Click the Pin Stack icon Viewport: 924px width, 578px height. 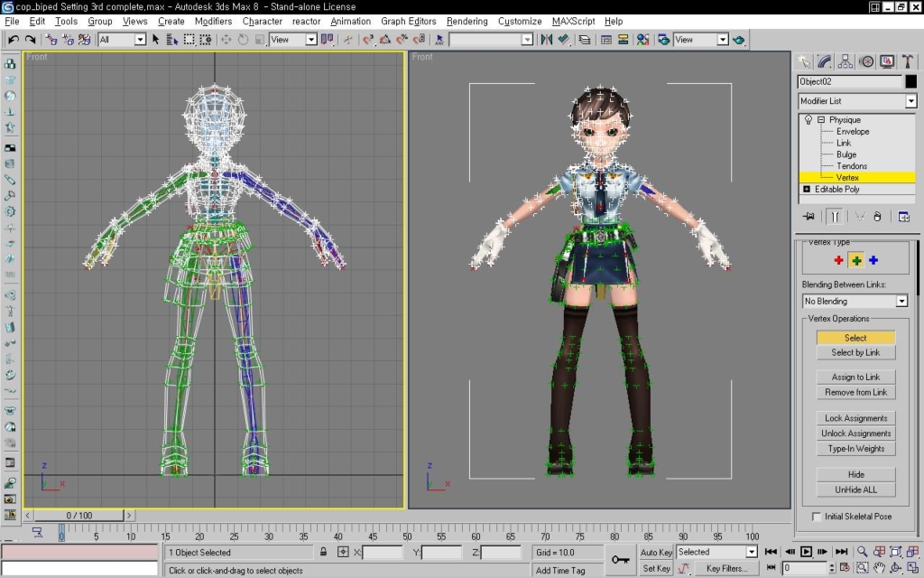click(809, 217)
